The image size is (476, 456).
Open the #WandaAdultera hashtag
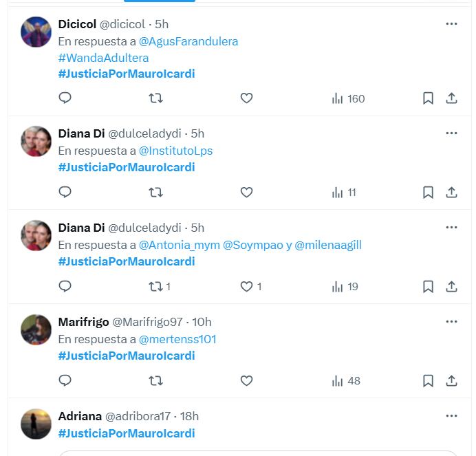[103, 58]
